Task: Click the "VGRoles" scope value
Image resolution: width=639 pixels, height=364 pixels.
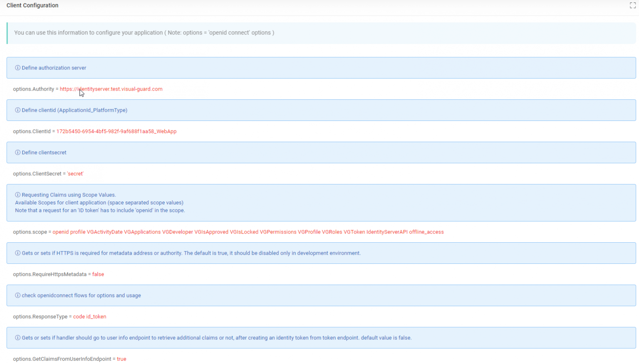Action: pyautogui.click(x=333, y=232)
